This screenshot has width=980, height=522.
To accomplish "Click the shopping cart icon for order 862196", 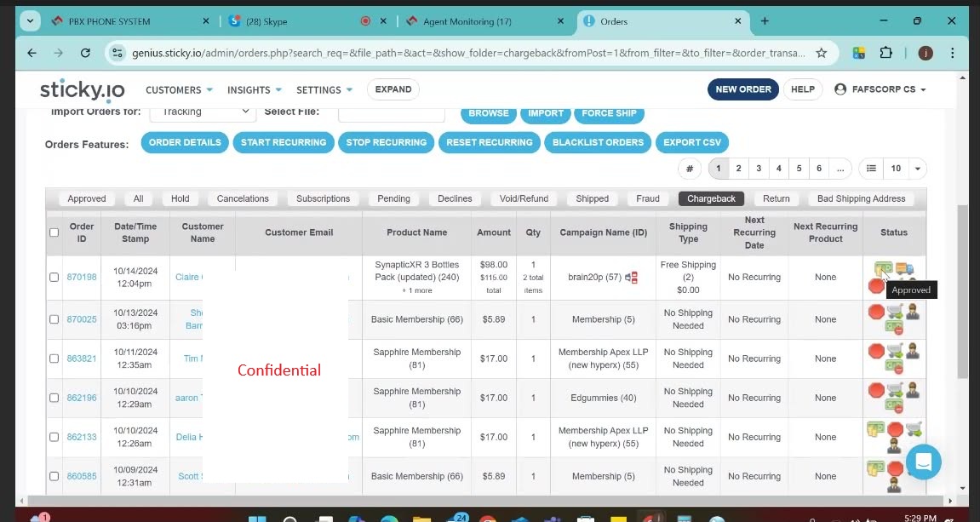I will (x=895, y=390).
